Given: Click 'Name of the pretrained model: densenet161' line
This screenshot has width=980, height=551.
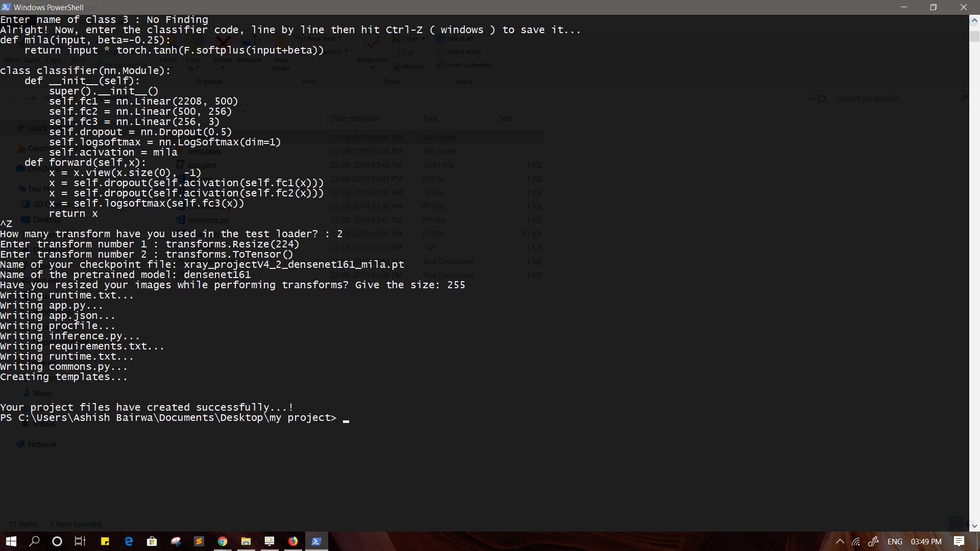Looking at the screenshot, I should click(x=126, y=275).
